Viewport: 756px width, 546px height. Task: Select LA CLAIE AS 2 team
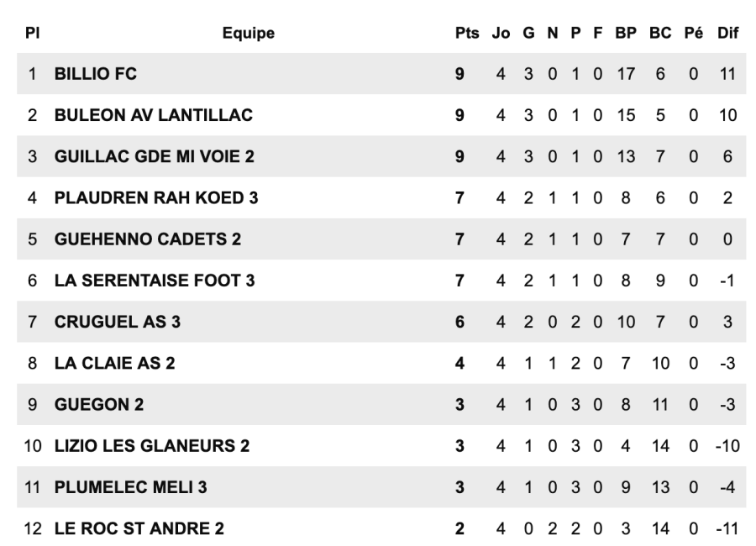pos(114,363)
